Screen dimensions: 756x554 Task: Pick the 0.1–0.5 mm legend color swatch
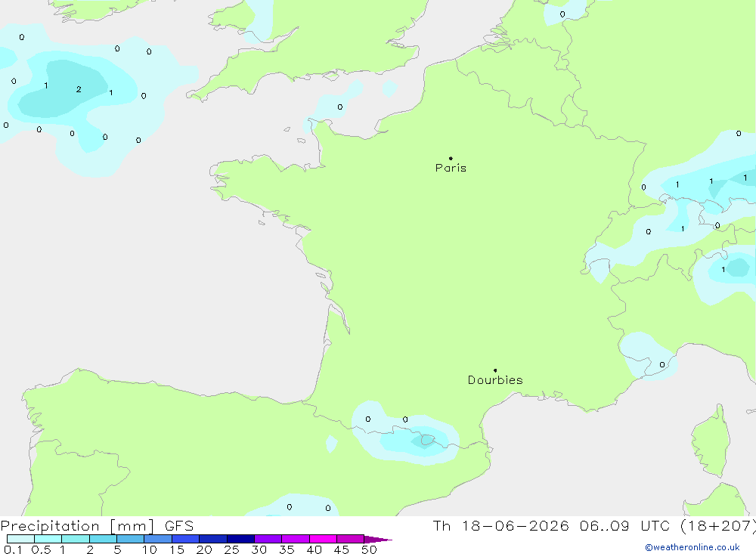coord(20,539)
